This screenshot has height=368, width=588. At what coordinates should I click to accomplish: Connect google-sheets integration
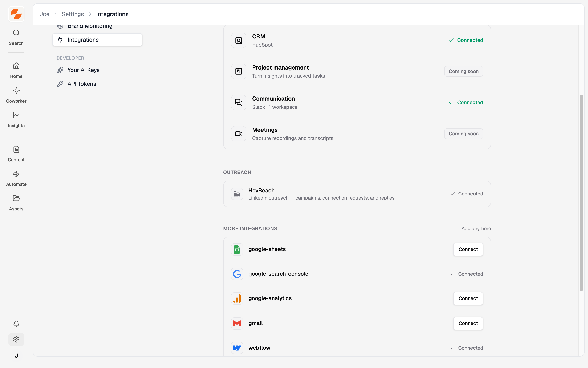point(468,249)
